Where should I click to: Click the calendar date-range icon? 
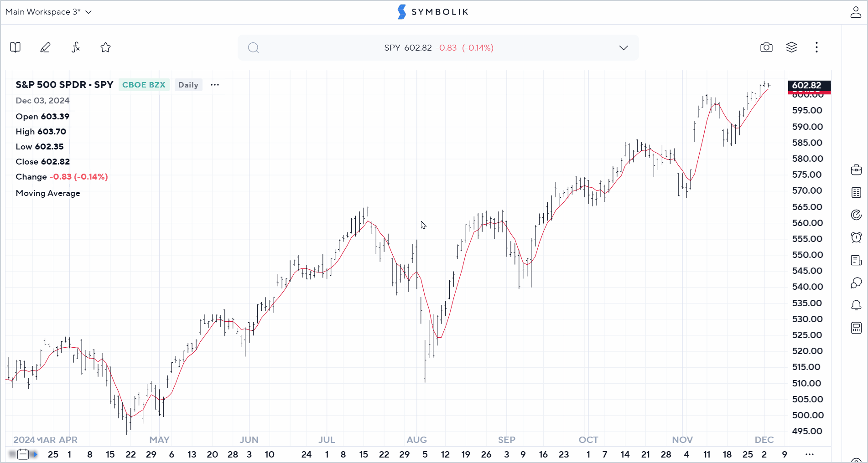(x=23, y=454)
